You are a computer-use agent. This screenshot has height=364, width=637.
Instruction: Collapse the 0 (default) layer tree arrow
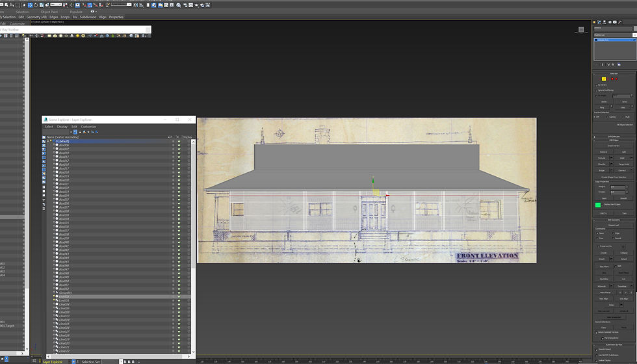(48, 141)
